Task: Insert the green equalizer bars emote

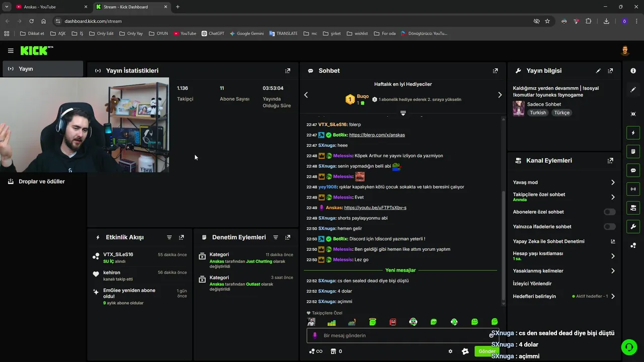Action: point(332,322)
